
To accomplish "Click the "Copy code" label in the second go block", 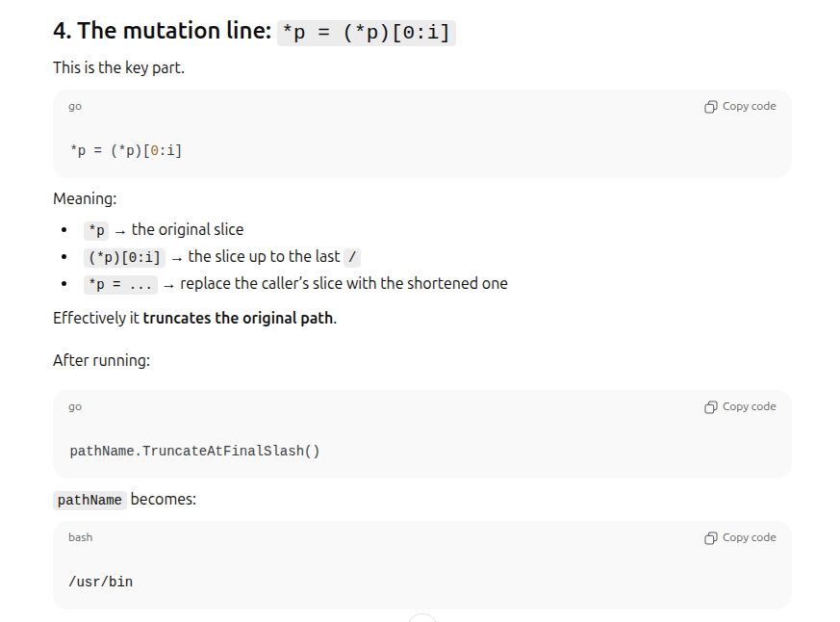I will click(749, 406).
